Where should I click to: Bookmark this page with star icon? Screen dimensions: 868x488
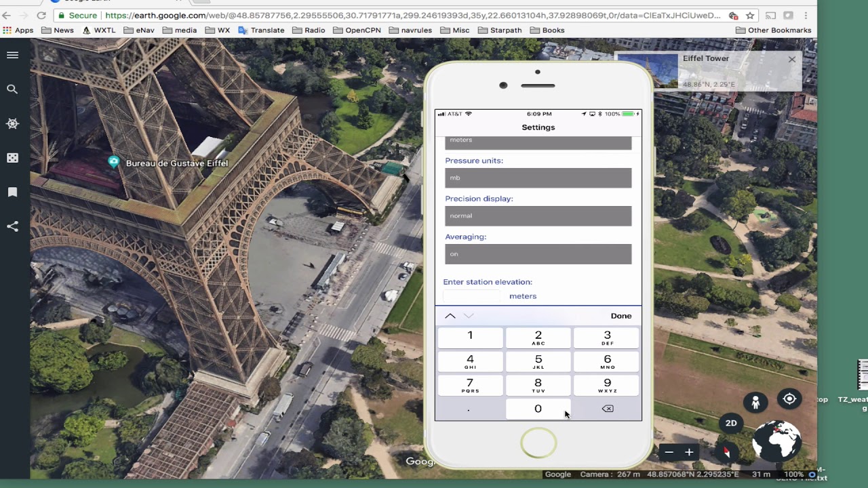pos(750,15)
